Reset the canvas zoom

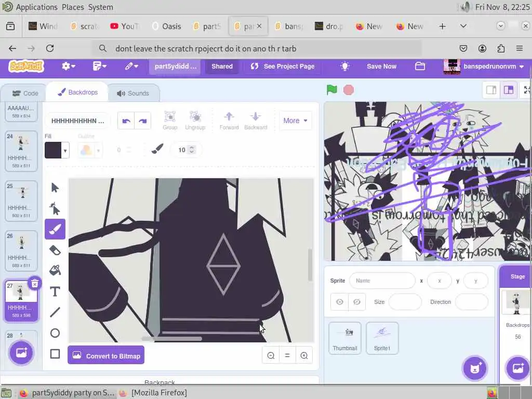click(x=287, y=355)
